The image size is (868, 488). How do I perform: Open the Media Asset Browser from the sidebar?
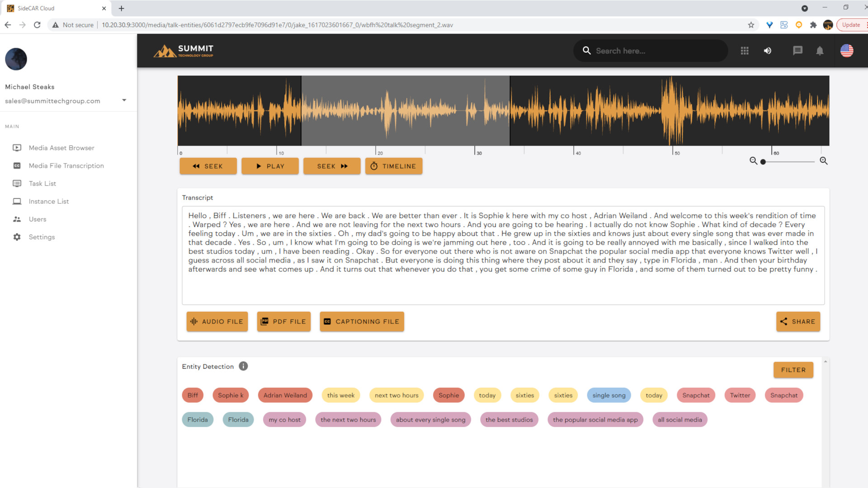coord(61,148)
